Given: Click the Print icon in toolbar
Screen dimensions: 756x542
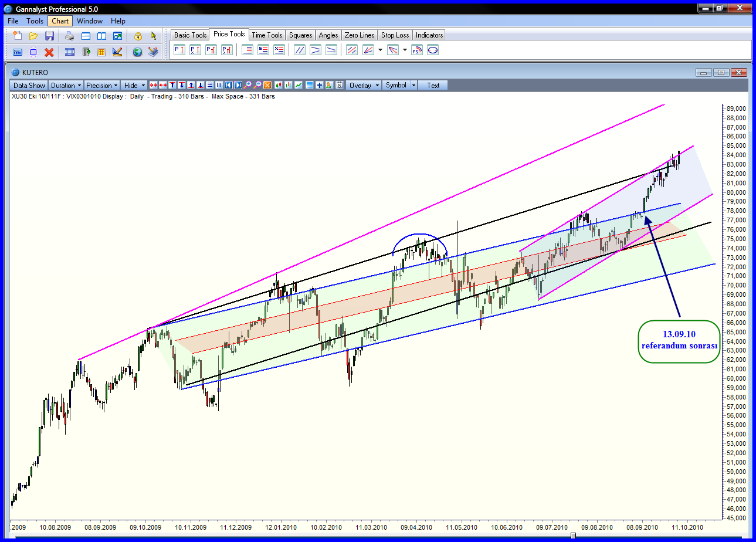Looking at the screenshot, I should 70,36.
